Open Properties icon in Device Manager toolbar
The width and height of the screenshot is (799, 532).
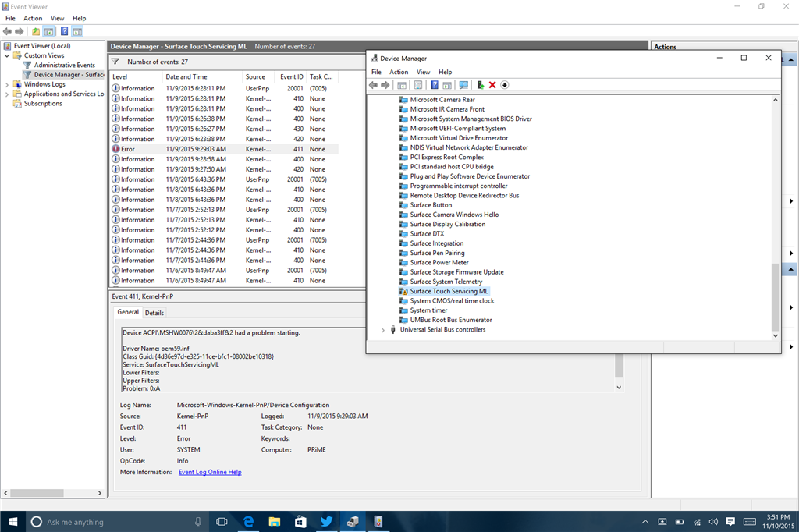pyautogui.click(x=418, y=85)
